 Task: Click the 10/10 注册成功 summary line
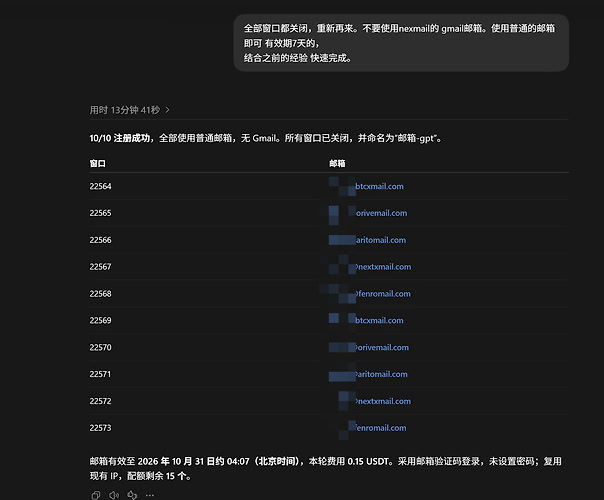pos(265,138)
